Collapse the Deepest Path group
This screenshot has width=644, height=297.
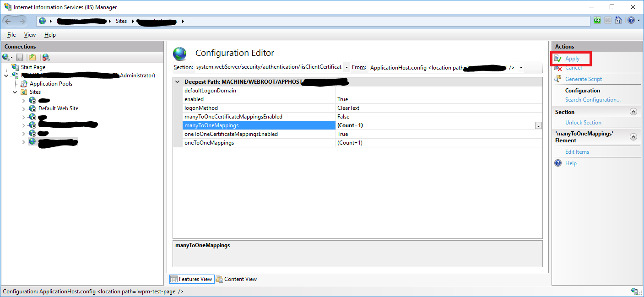click(177, 82)
